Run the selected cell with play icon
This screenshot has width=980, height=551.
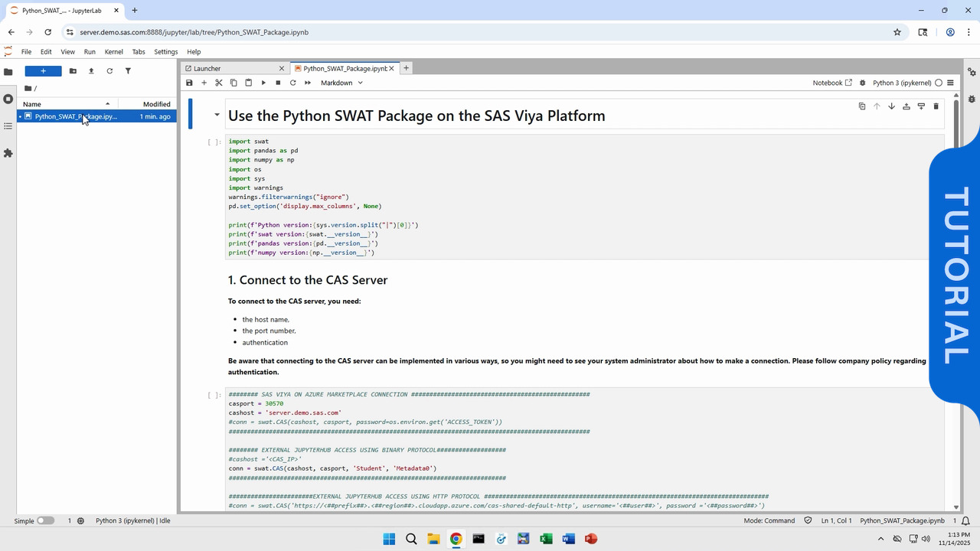(x=263, y=83)
